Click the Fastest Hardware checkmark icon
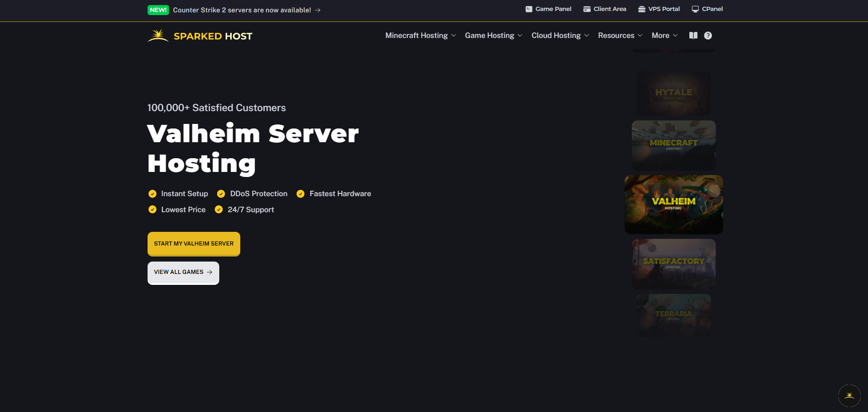Image resolution: width=868 pixels, height=412 pixels. point(301,194)
